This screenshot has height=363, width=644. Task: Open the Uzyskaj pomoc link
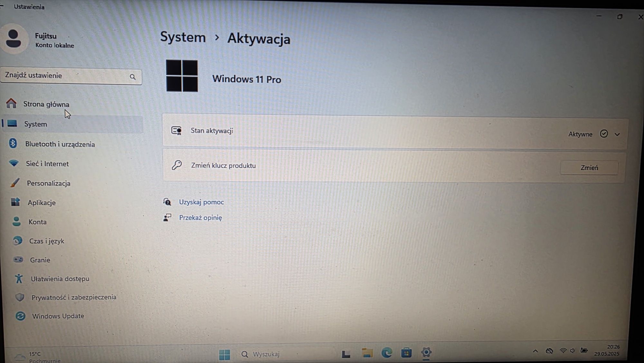[201, 202]
